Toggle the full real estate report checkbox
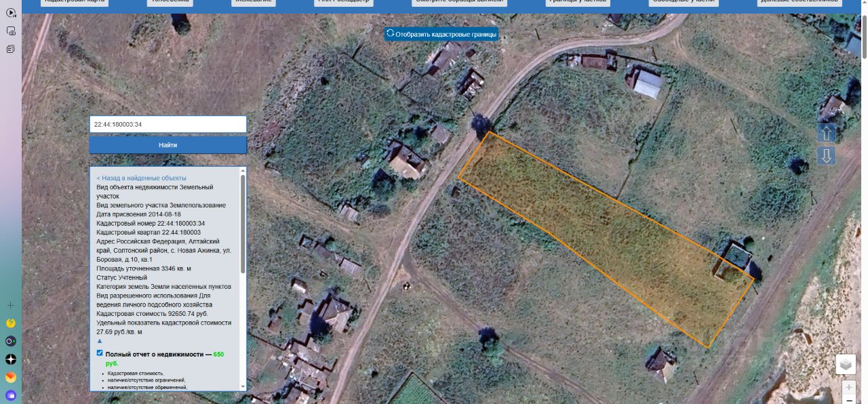This screenshot has height=404, width=868. click(x=100, y=353)
